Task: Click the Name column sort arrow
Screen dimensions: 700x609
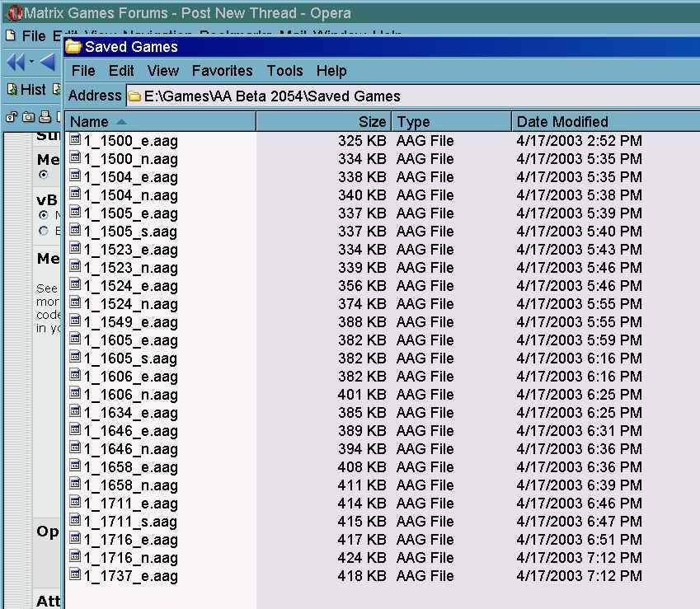Action: [x=121, y=121]
